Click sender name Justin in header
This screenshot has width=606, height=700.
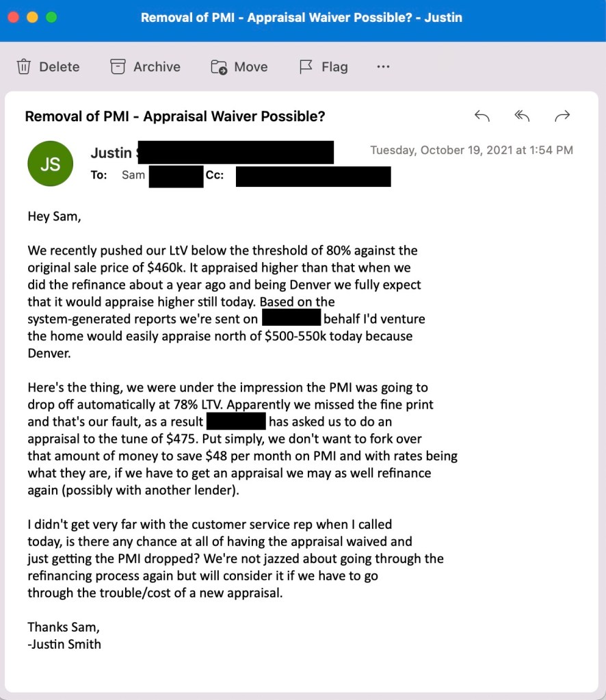pyautogui.click(x=111, y=153)
